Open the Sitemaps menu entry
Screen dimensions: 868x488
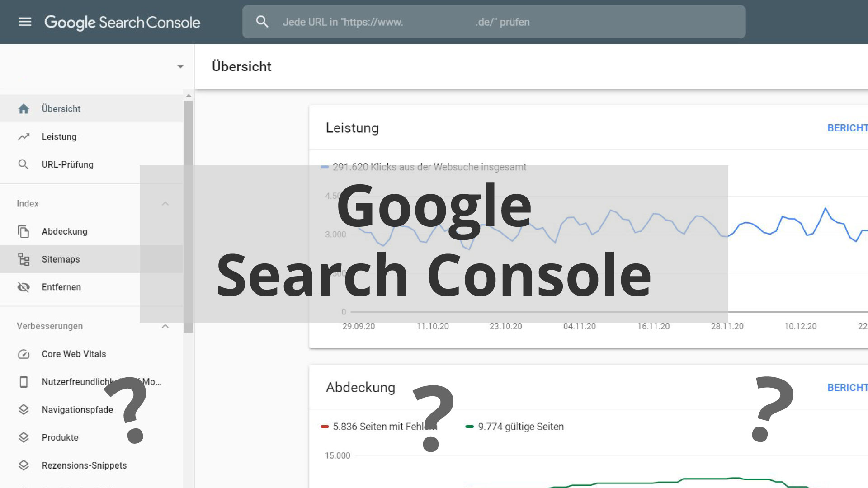(x=91, y=259)
